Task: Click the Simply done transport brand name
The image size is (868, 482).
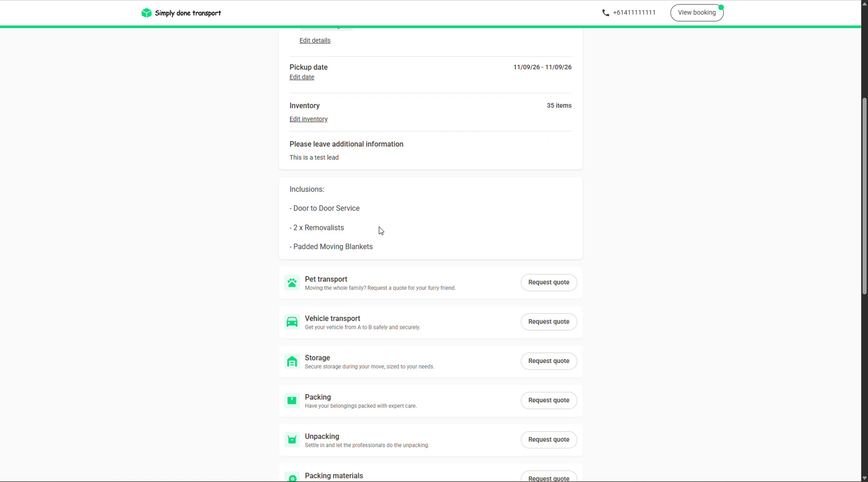Action: (188, 13)
